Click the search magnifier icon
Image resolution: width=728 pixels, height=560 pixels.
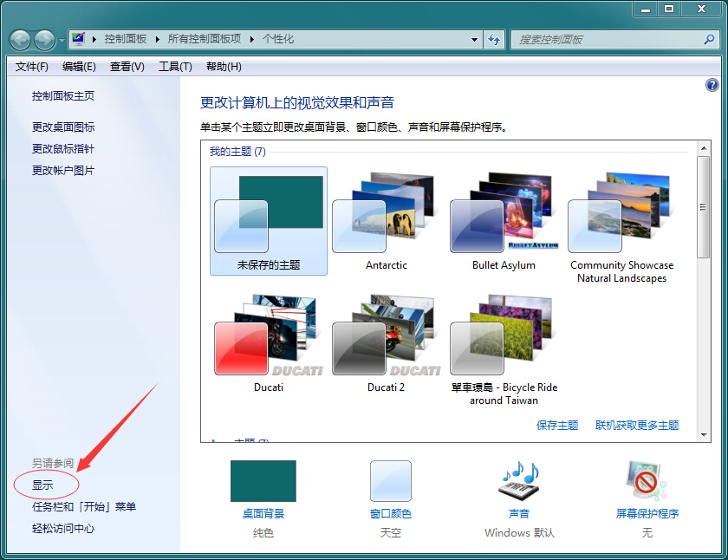709,39
